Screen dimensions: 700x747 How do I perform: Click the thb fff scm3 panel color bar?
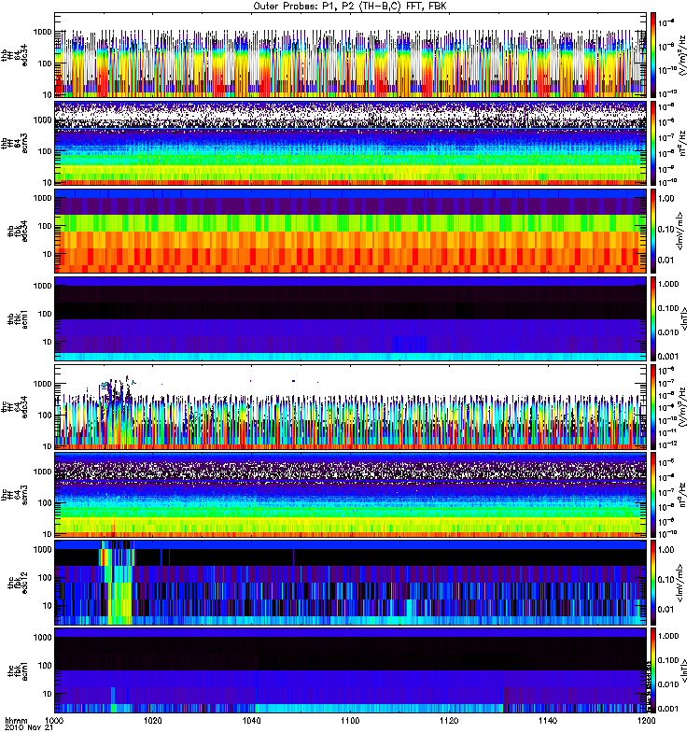click(653, 143)
